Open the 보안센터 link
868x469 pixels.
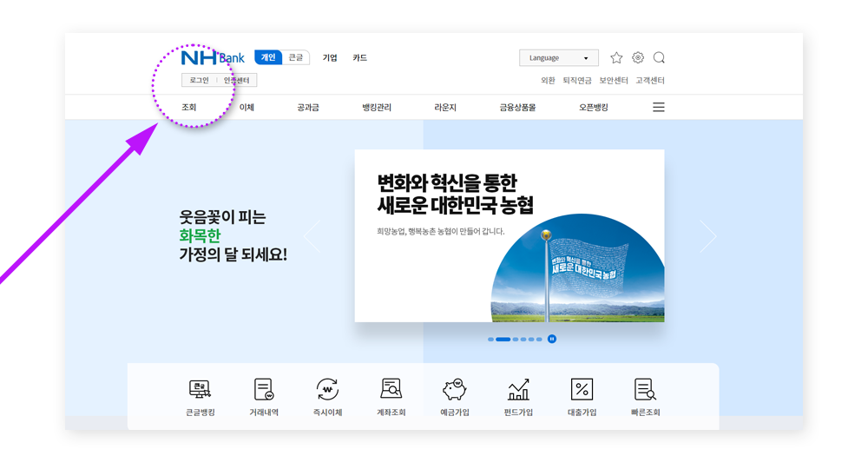click(614, 80)
